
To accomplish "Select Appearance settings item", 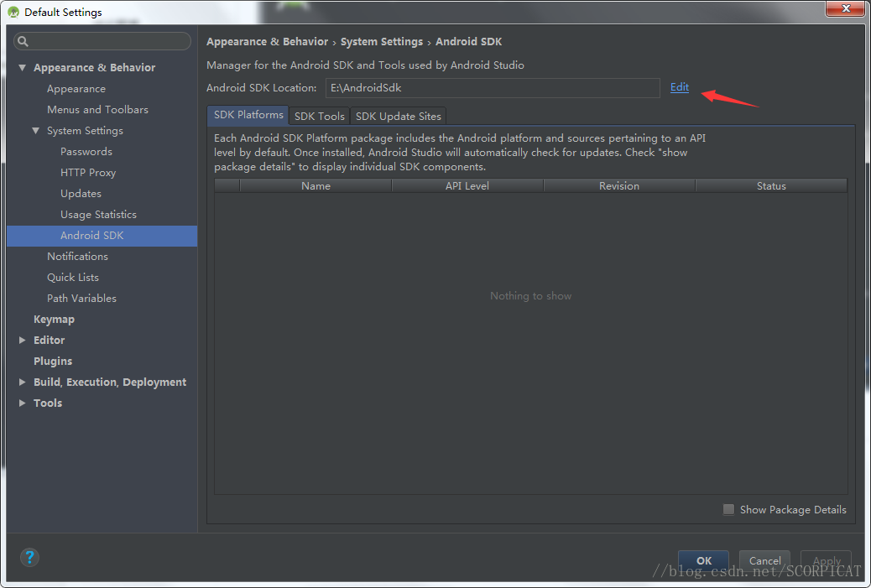I will pos(76,89).
